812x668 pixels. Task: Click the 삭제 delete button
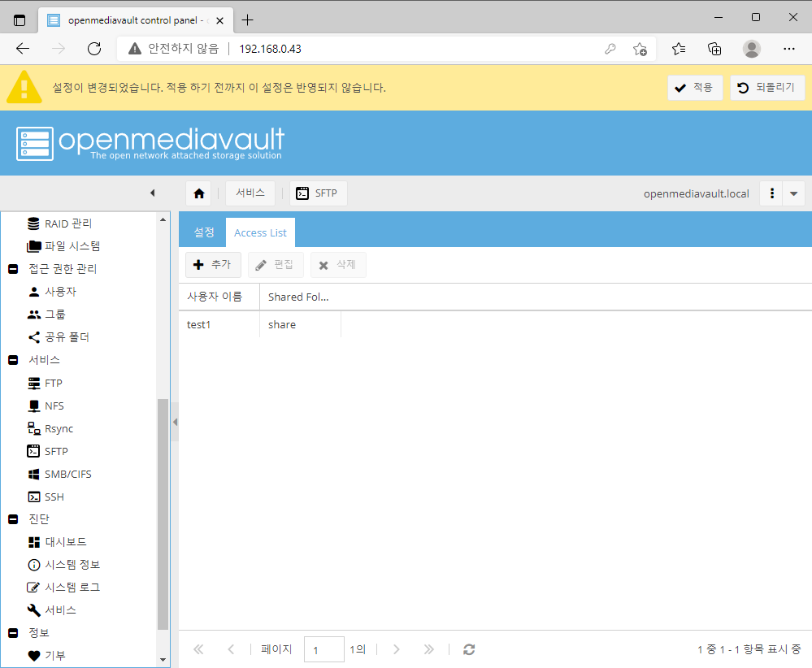click(x=338, y=265)
